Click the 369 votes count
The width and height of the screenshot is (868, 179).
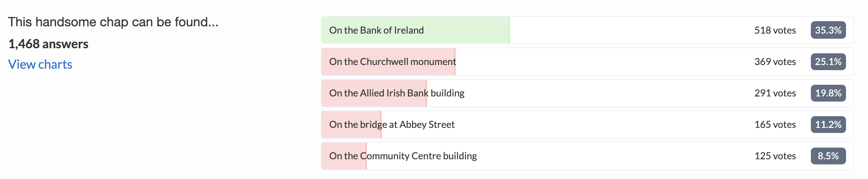(775, 61)
